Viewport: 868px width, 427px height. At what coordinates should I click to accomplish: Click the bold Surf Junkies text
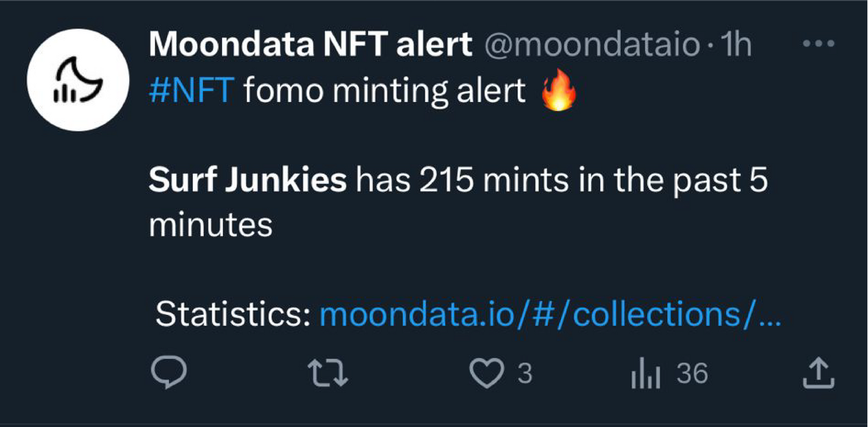pos(247,181)
